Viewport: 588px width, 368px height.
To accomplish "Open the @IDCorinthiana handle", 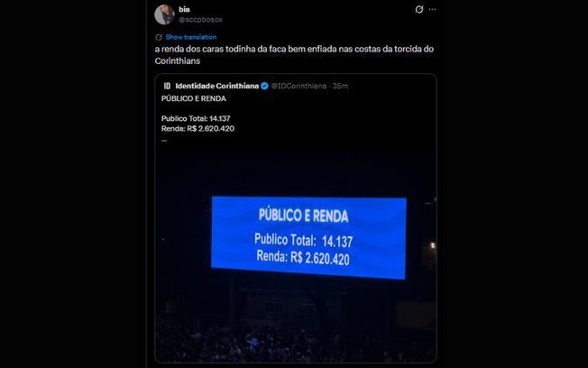I will click(299, 86).
